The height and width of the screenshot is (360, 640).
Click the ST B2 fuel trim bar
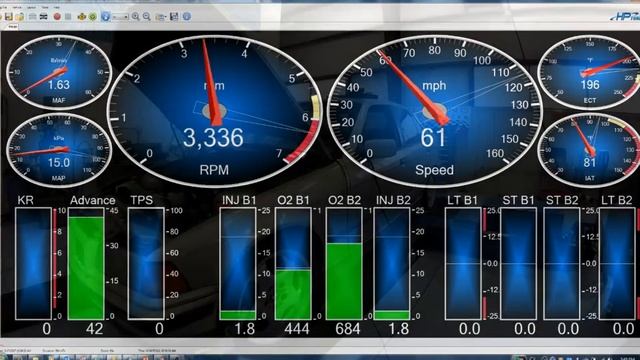(x=562, y=263)
